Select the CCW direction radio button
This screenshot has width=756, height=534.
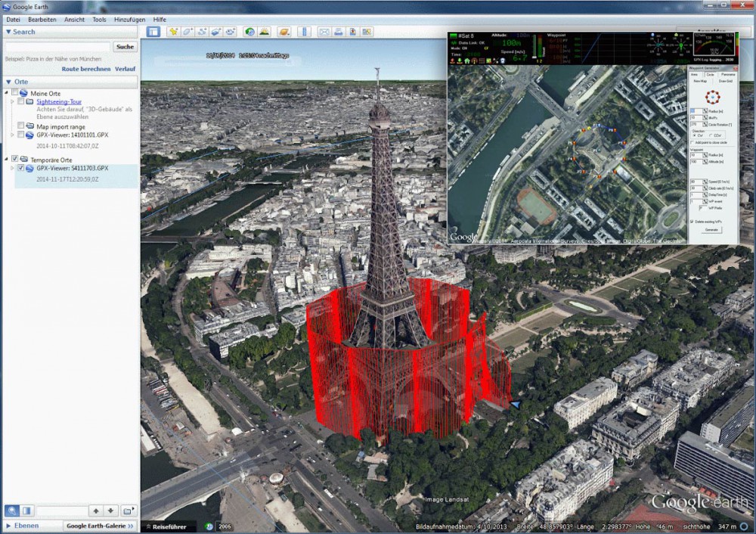click(711, 135)
